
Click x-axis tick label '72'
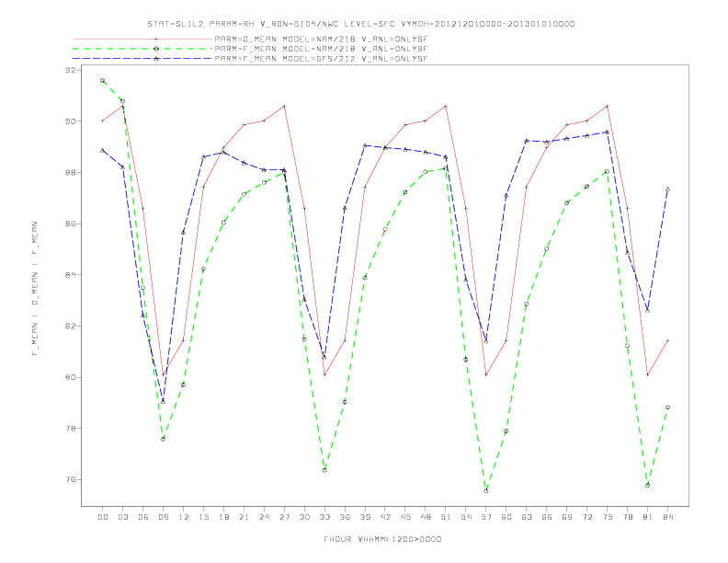click(586, 517)
